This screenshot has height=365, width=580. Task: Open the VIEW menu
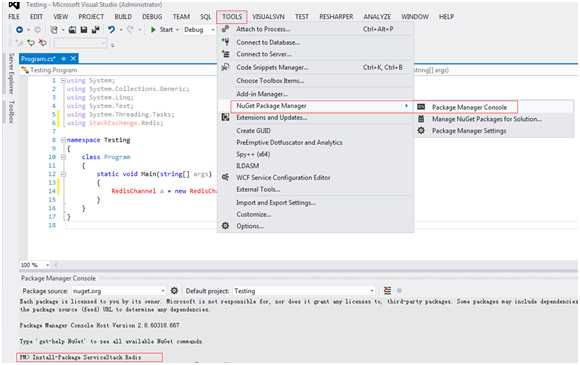coord(60,17)
